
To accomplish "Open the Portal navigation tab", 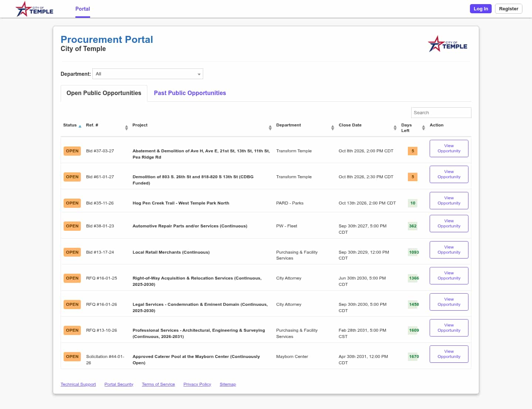I will tap(83, 9).
